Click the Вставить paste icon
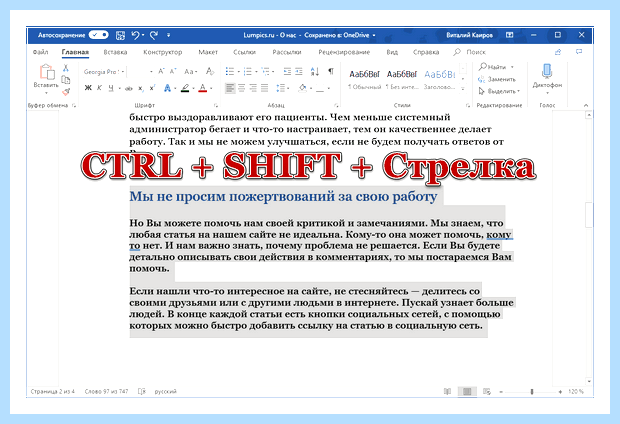 47,72
